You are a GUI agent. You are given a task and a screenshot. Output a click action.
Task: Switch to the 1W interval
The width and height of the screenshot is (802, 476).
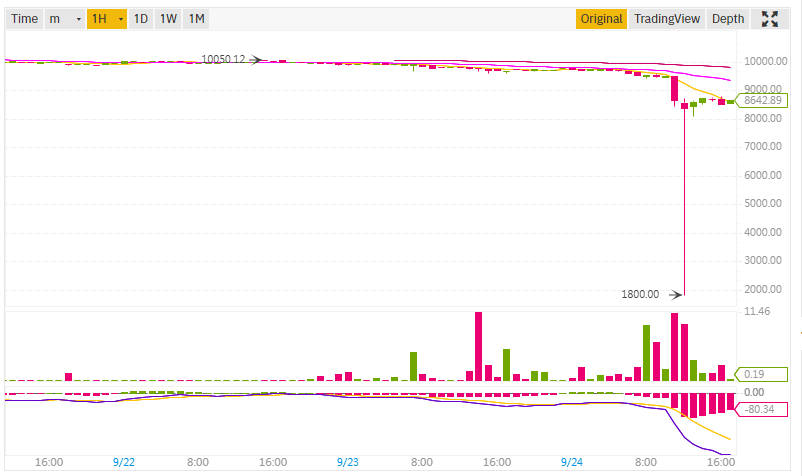tap(168, 19)
